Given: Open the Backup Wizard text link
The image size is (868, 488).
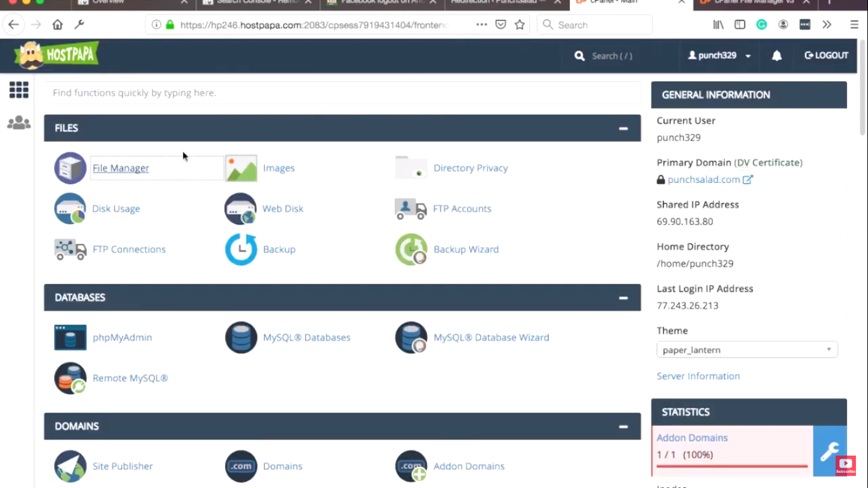Looking at the screenshot, I should point(466,249).
